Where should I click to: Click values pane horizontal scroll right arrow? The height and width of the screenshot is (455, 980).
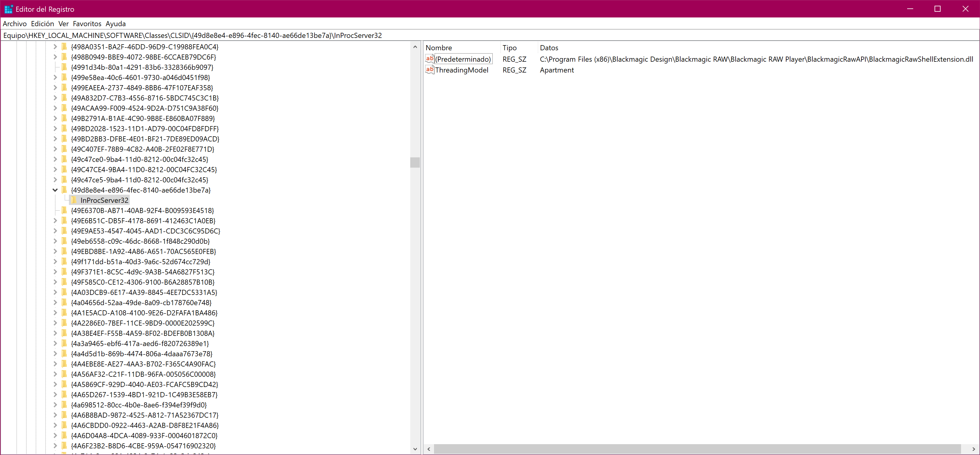974,449
